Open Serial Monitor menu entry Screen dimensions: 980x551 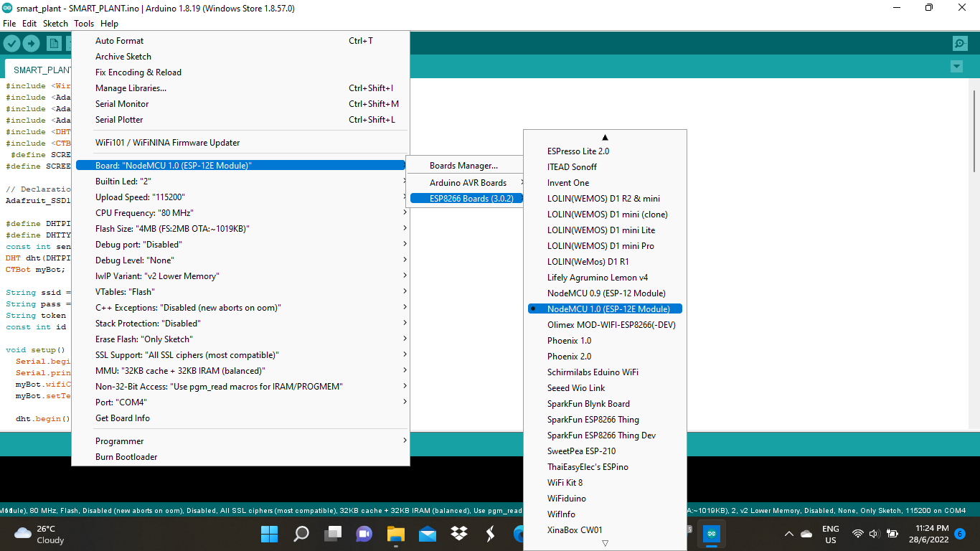[x=241, y=104]
